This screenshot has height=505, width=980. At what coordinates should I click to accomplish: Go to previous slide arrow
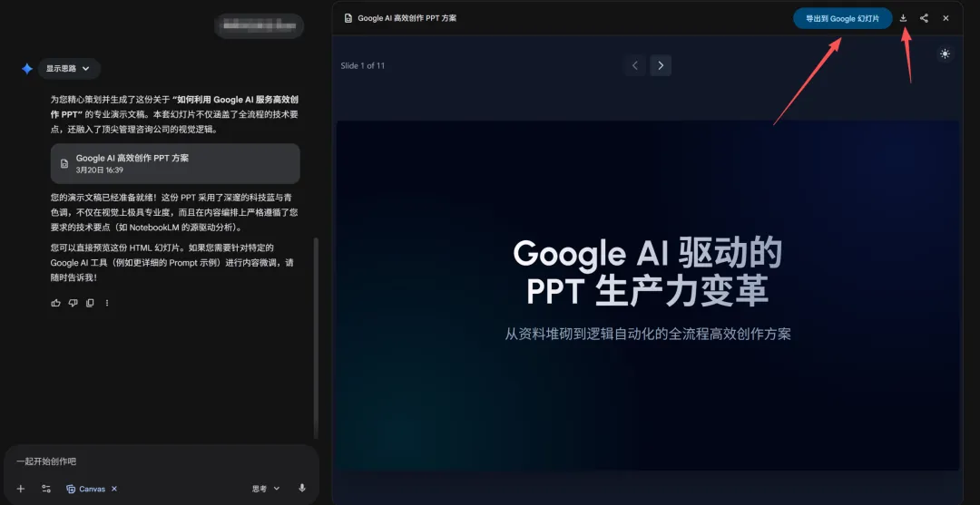coord(635,65)
